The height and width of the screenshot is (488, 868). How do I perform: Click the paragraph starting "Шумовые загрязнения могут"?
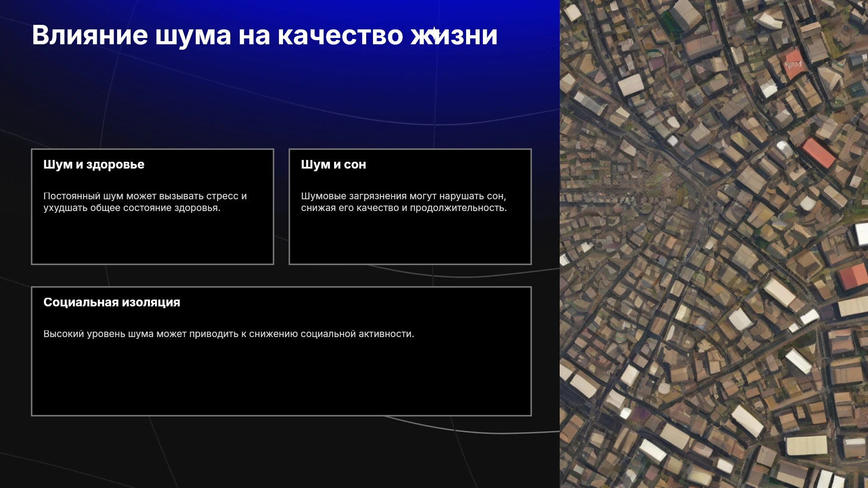[404, 202]
